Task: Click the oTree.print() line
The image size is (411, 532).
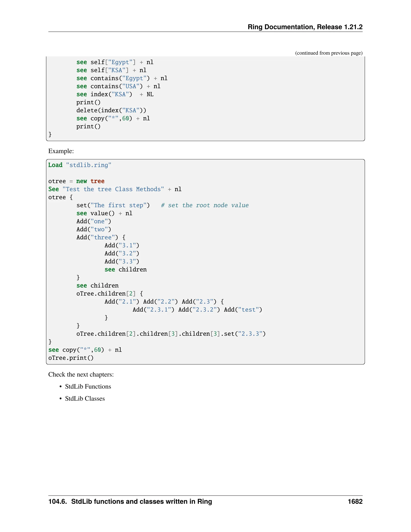Action: (x=71, y=358)
